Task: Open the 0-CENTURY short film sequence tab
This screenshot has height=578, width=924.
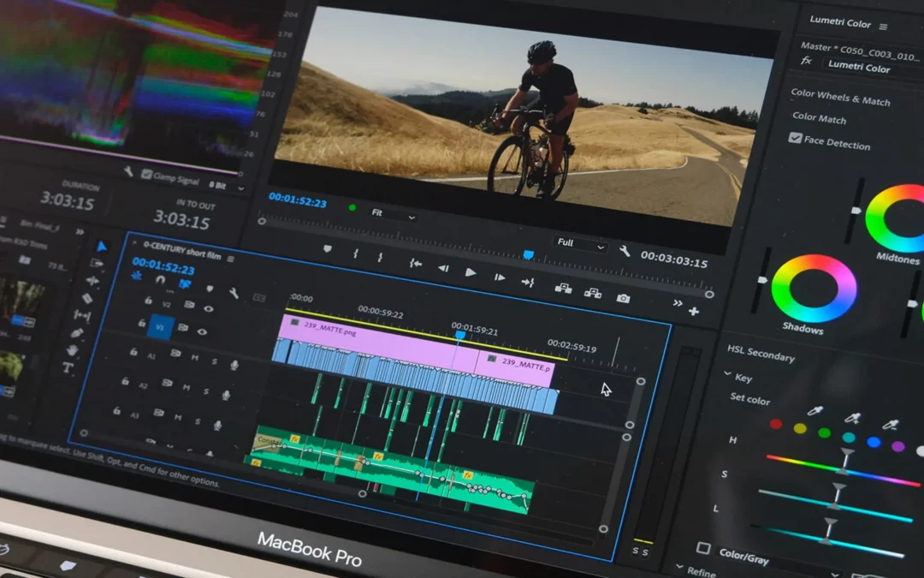Action: 181,250
